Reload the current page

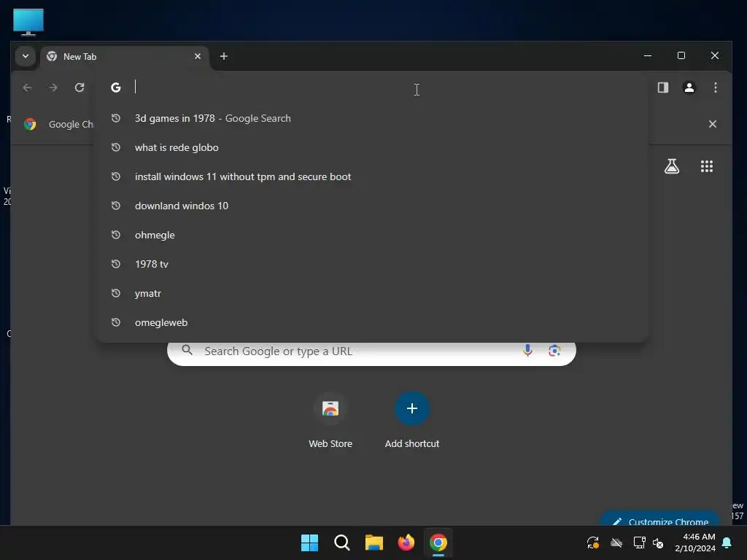point(80,87)
